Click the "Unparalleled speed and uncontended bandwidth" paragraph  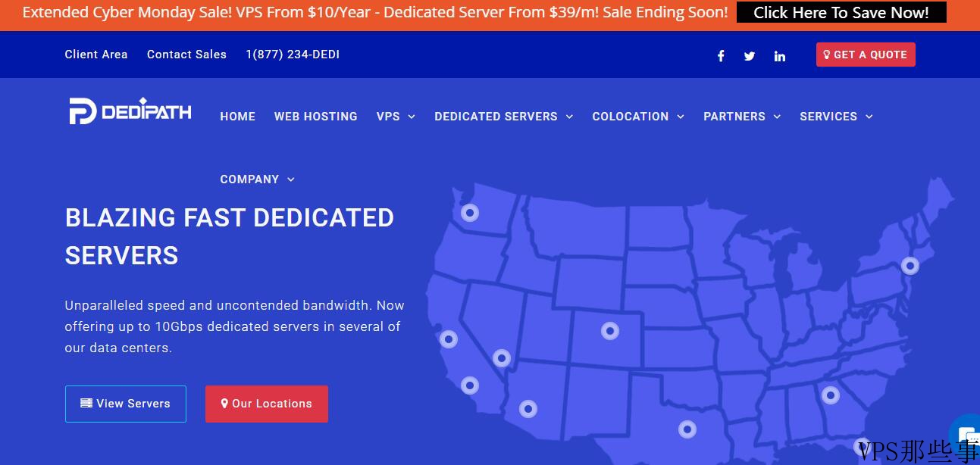(x=235, y=326)
